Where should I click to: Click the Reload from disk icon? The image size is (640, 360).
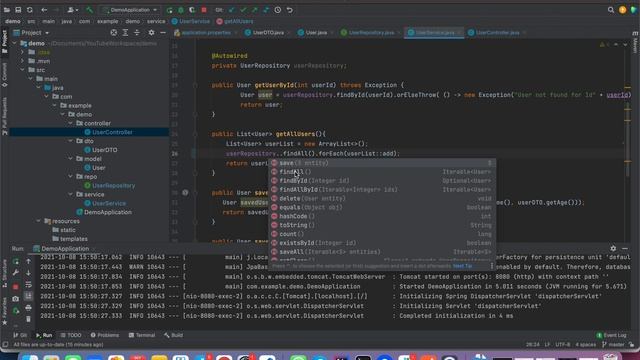pos(30,10)
